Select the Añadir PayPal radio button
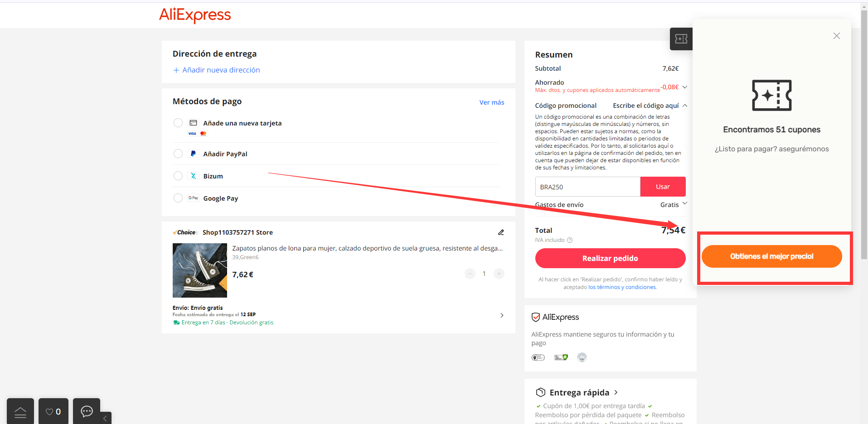Image resolution: width=868 pixels, height=424 pixels. pos(178,154)
